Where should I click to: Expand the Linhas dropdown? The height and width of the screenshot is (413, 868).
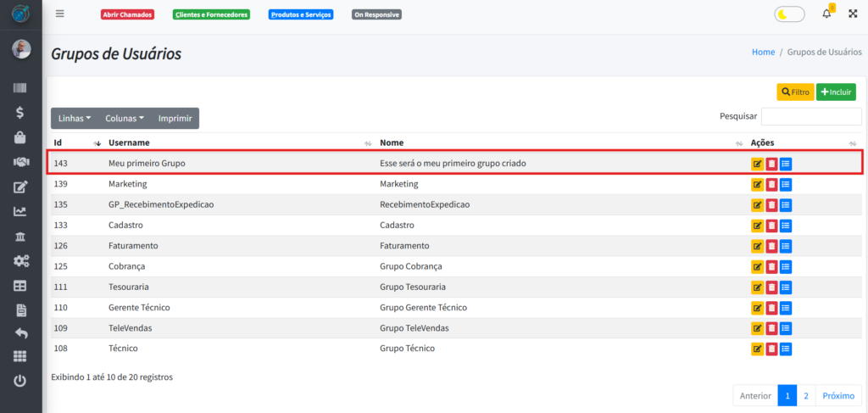click(x=75, y=119)
